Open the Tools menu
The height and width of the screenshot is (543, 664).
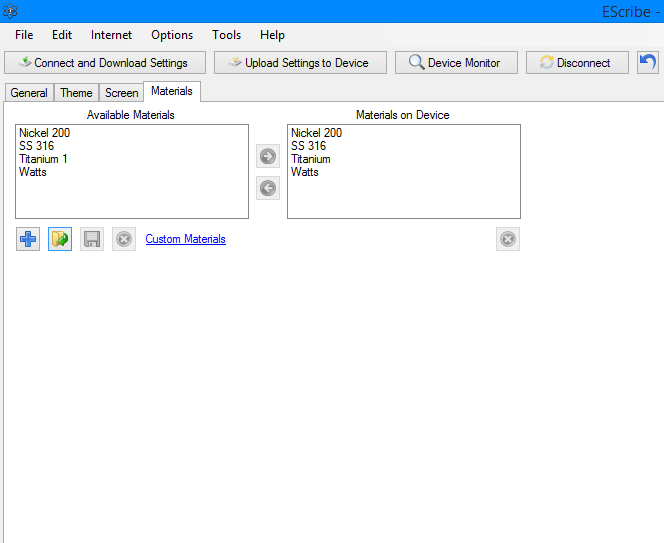point(226,35)
